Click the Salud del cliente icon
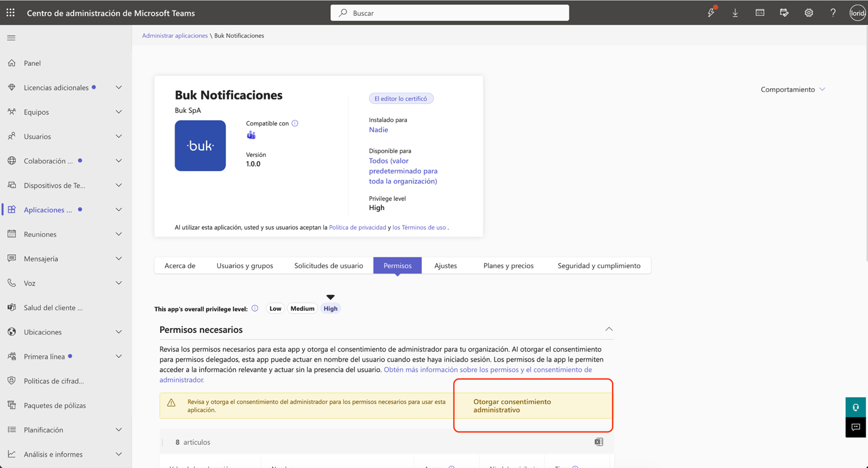 (12, 308)
